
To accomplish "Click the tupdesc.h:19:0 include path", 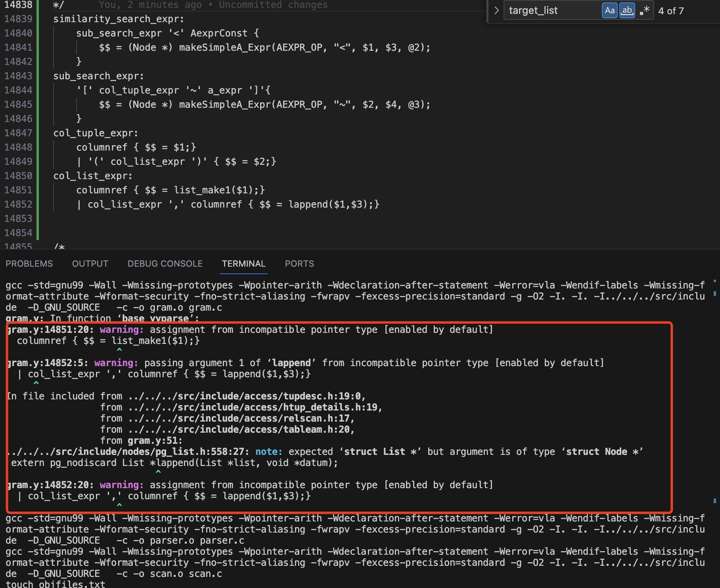I will (x=246, y=396).
